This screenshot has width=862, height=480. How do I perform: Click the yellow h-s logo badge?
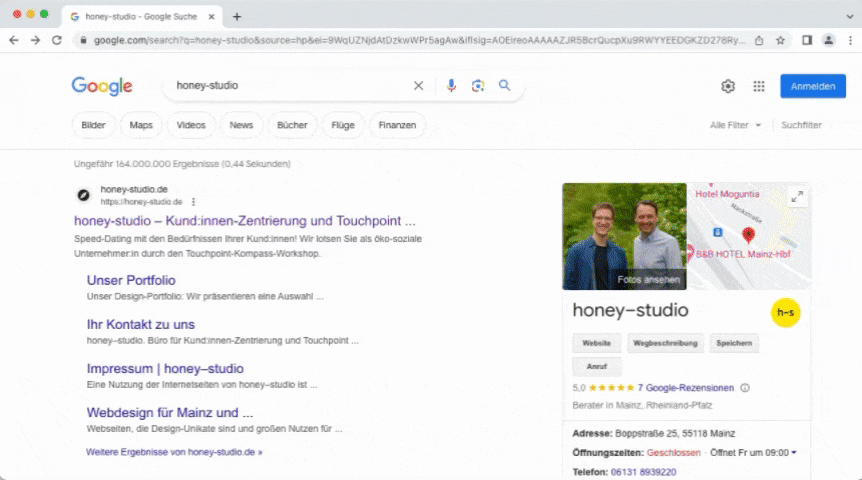(786, 312)
